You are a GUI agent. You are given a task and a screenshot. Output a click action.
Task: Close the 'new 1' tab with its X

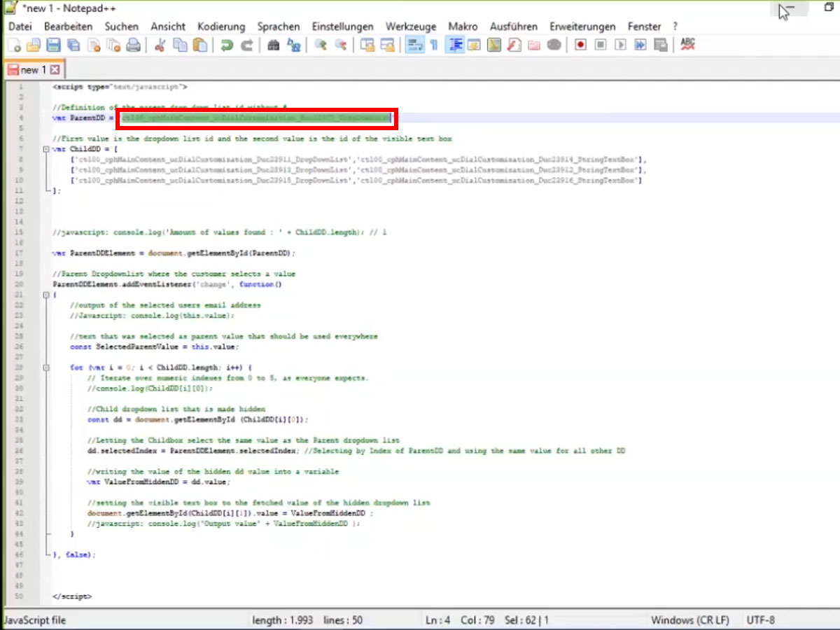tap(55, 70)
